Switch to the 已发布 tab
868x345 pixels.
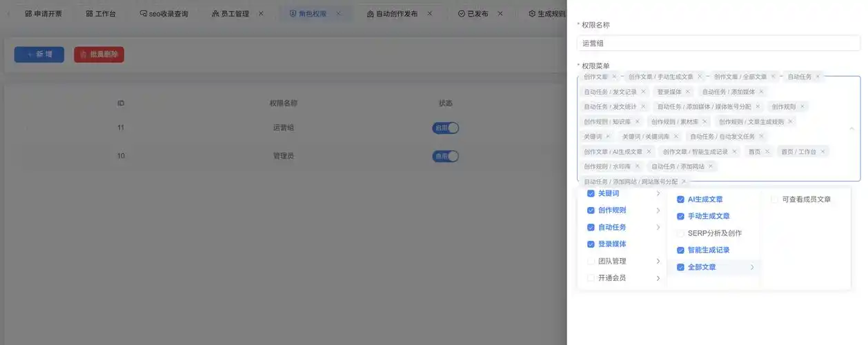[473, 13]
